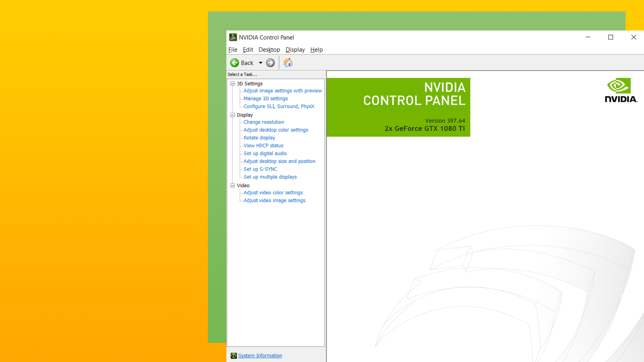
Task: Collapse the Video tree node
Action: [x=232, y=185]
